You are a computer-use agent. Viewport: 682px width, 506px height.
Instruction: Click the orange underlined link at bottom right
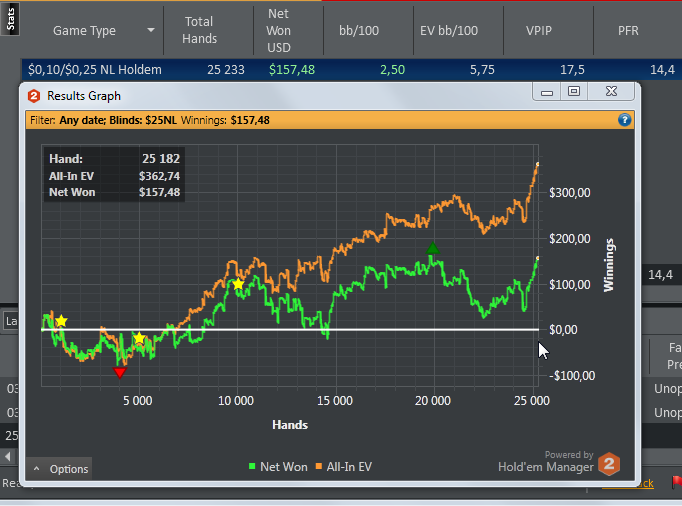628,483
